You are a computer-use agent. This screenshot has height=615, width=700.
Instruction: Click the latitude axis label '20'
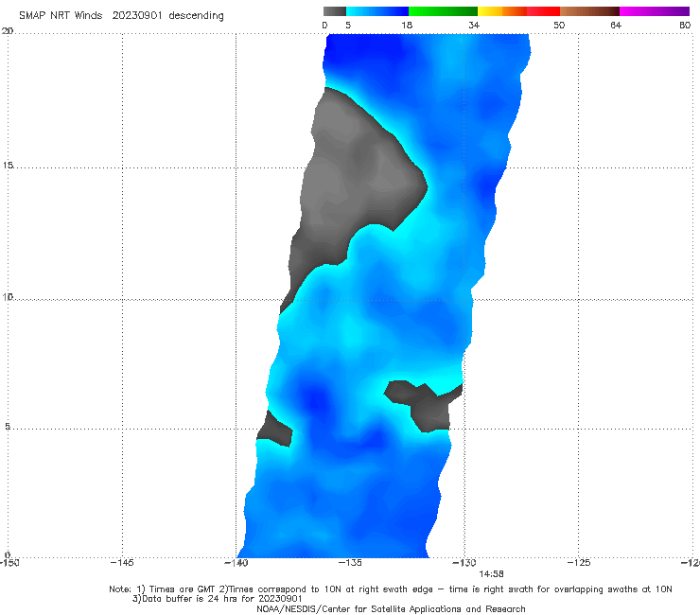[8, 31]
